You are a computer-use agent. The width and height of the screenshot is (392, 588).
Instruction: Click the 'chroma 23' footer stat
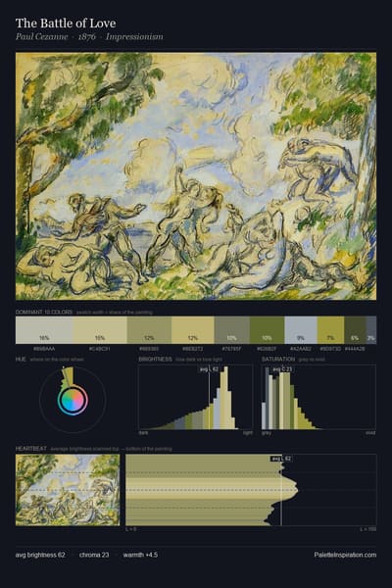[94, 555]
